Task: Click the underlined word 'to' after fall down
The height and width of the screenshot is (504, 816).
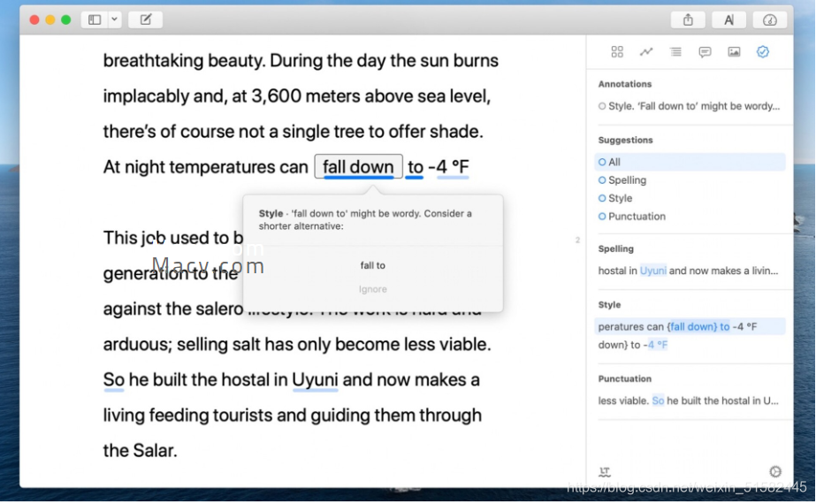Action: click(415, 167)
